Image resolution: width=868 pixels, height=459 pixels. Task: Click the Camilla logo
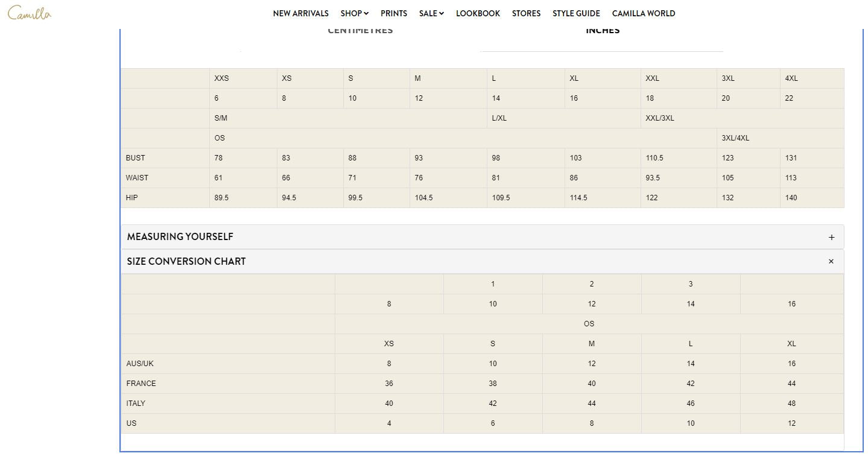pyautogui.click(x=30, y=13)
